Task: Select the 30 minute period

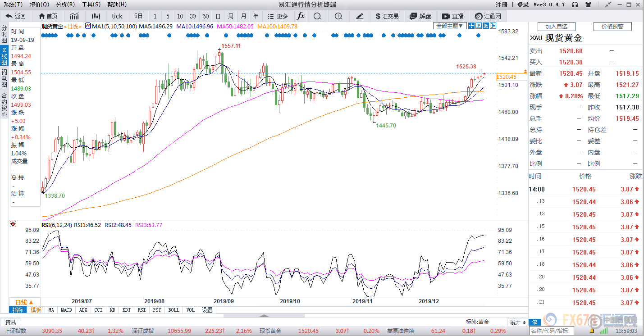Action: coord(193,16)
